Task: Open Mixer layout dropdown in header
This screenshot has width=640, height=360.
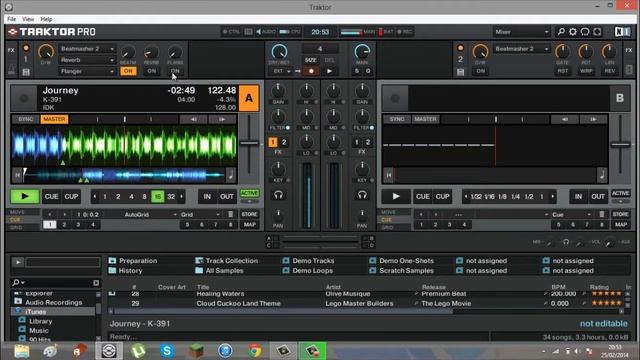Action: tap(522, 32)
